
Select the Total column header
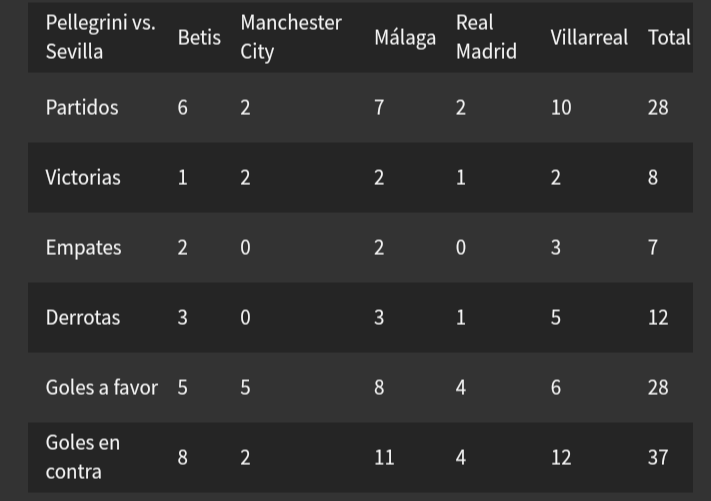[x=669, y=38]
